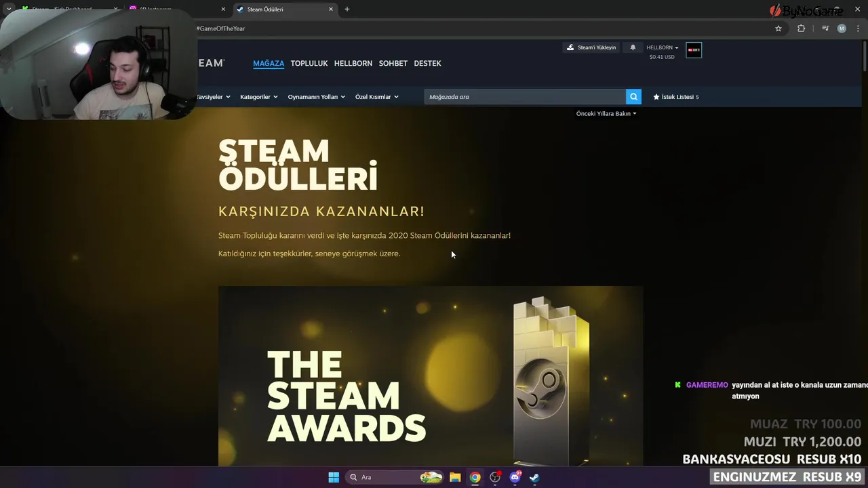868x488 pixels.
Task: Expand the Kategoriler dropdown
Action: (x=259, y=97)
